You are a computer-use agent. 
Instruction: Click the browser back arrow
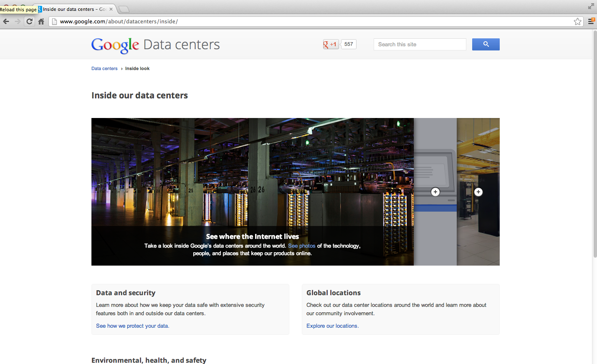[6, 22]
